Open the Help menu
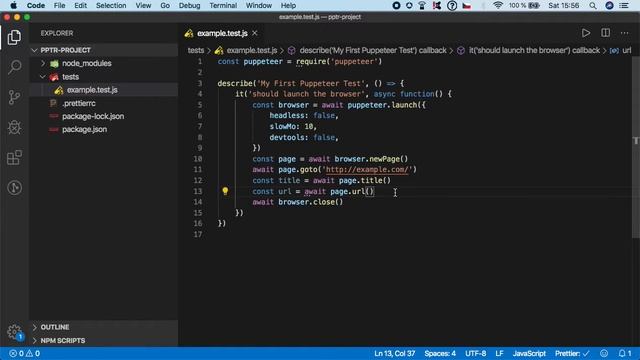Screen dimensions: 640x360 coord(288,5)
